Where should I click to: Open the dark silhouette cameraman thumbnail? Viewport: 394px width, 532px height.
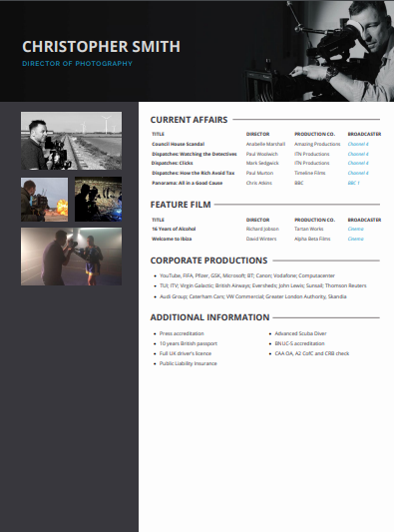tap(98, 200)
